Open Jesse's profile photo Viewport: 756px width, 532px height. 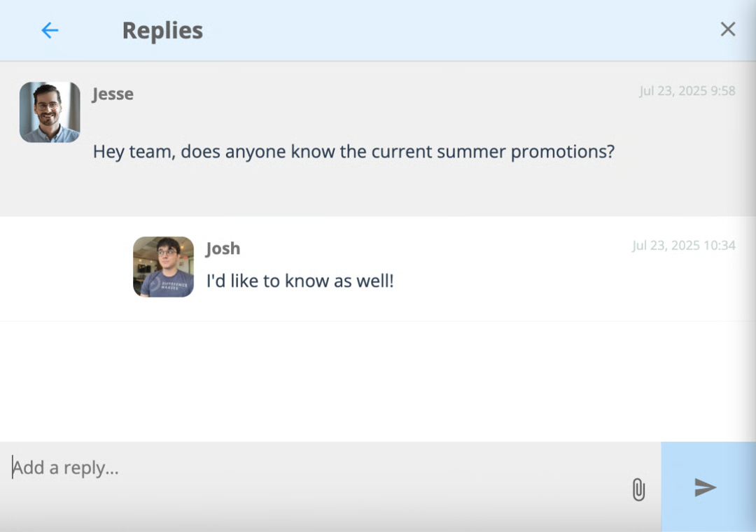pyautogui.click(x=50, y=112)
